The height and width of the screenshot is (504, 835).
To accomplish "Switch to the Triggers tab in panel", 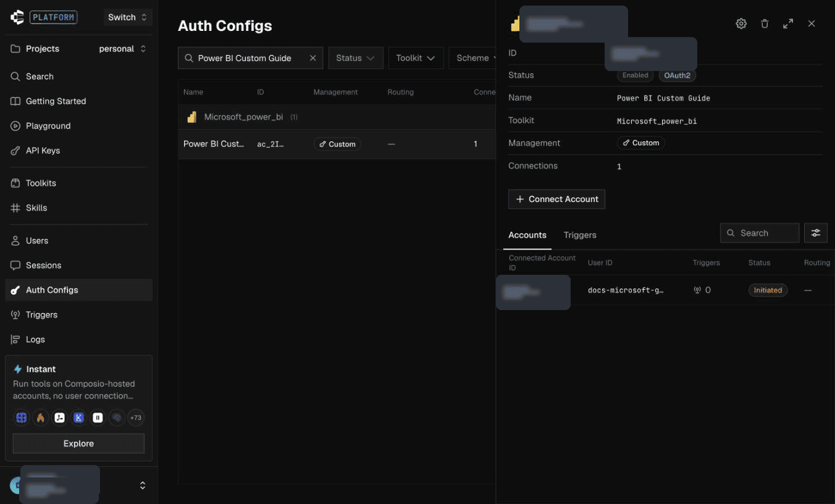I will (580, 235).
